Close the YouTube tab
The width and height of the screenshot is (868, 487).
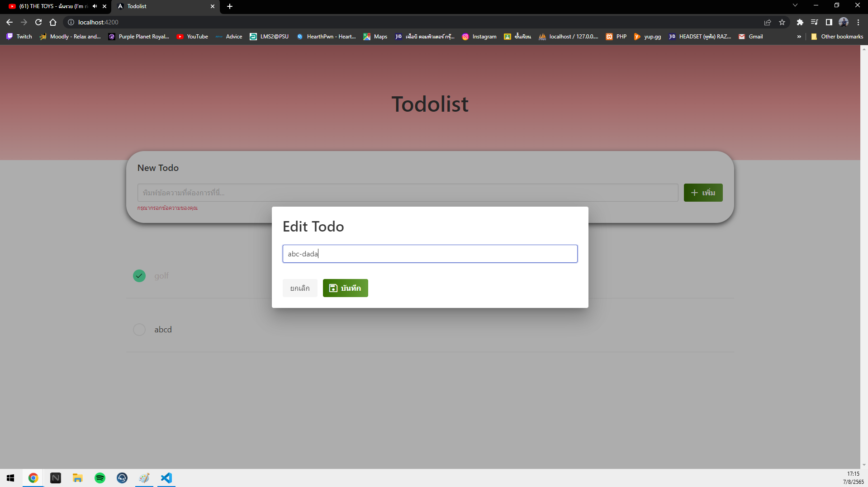click(x=104, y=6)
